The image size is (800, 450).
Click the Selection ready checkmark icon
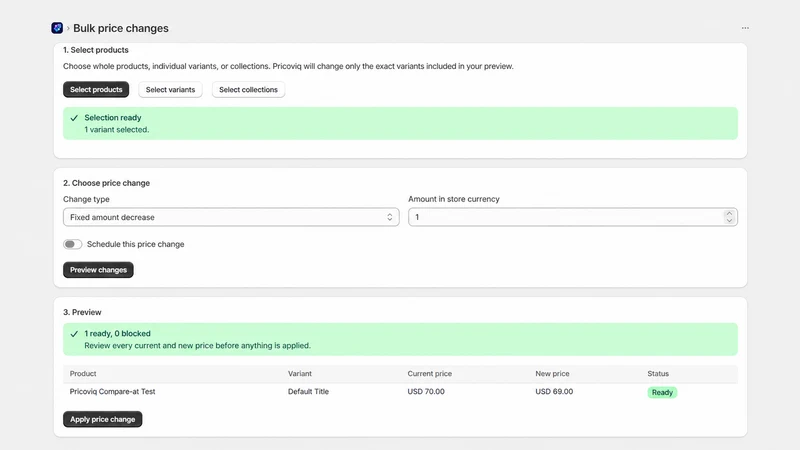click(74, 118)
